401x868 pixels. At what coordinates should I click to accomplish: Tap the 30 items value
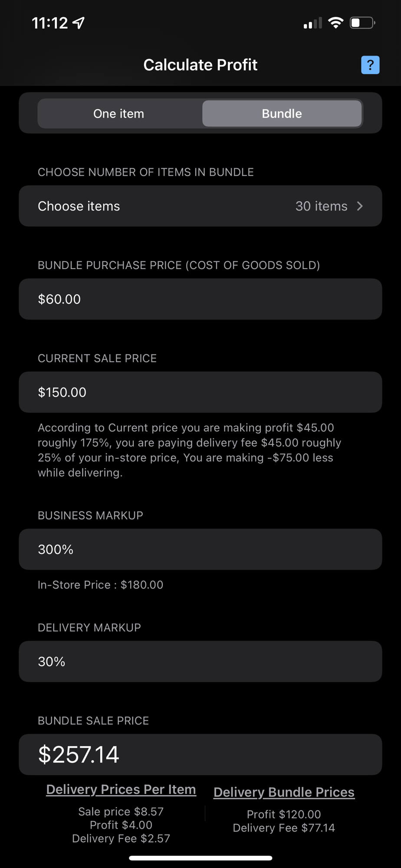click(322, 206)
